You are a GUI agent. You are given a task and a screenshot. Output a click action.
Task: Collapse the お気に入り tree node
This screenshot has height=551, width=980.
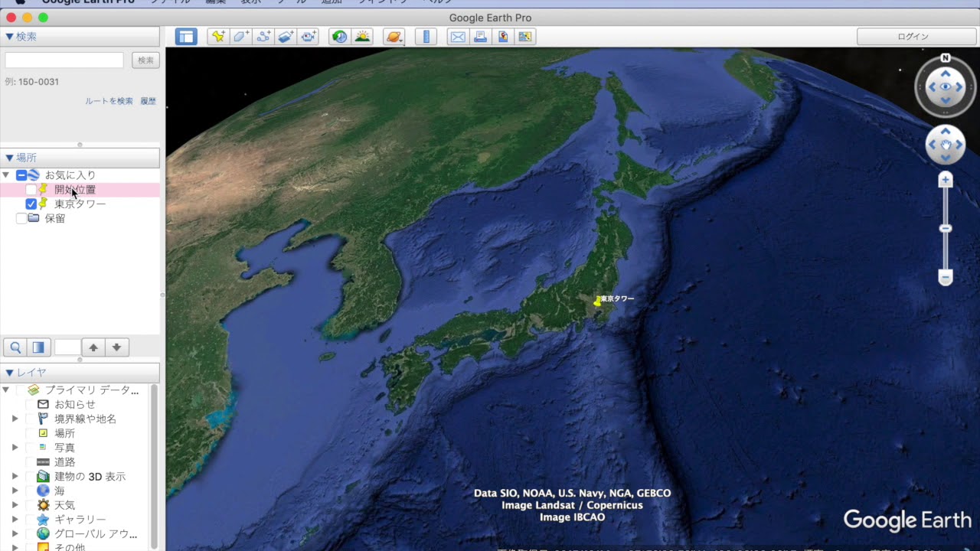(x=6, y=175)
